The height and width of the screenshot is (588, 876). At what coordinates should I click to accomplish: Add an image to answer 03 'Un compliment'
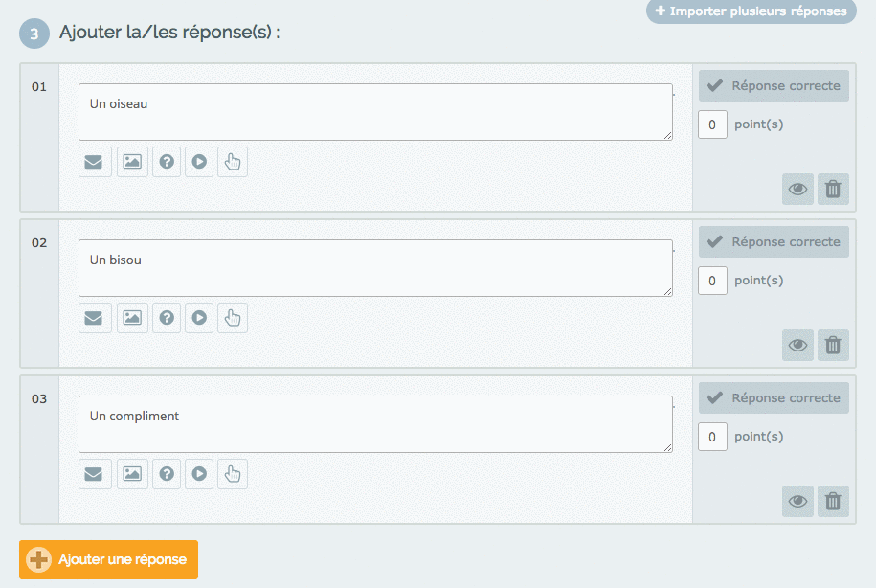coord(132,474)
